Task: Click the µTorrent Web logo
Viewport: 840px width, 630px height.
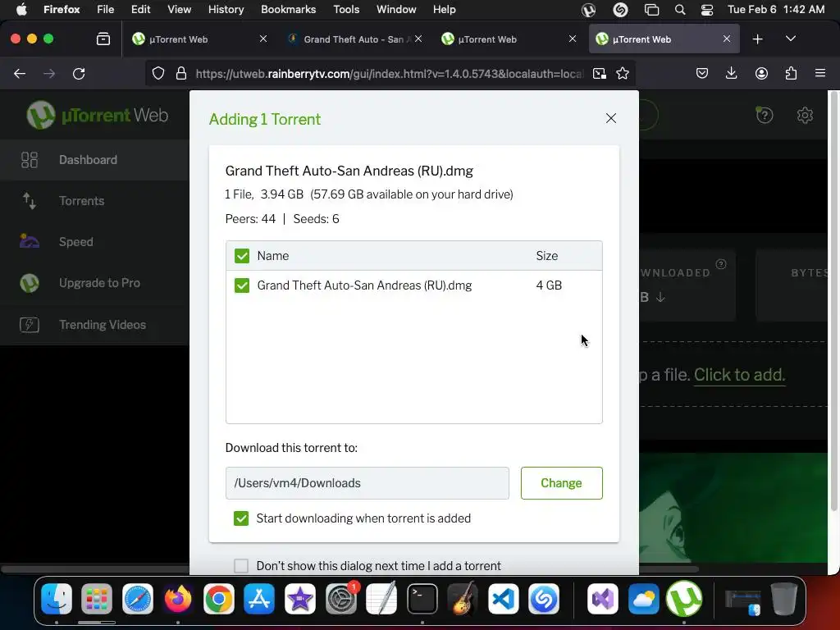Action: [98, 115]
